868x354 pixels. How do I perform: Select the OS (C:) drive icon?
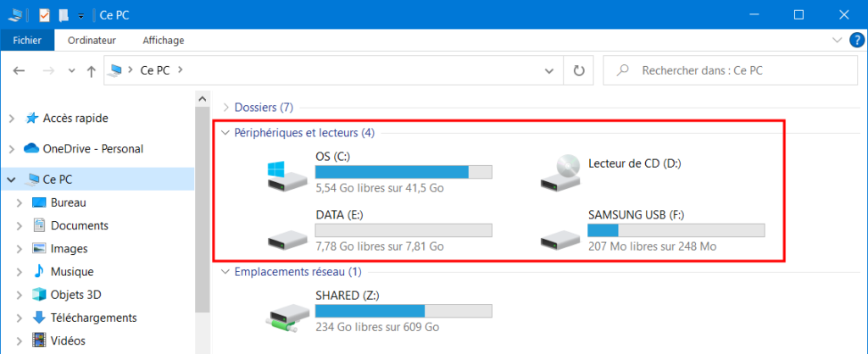pyautogui.click(x=287, y=176)
